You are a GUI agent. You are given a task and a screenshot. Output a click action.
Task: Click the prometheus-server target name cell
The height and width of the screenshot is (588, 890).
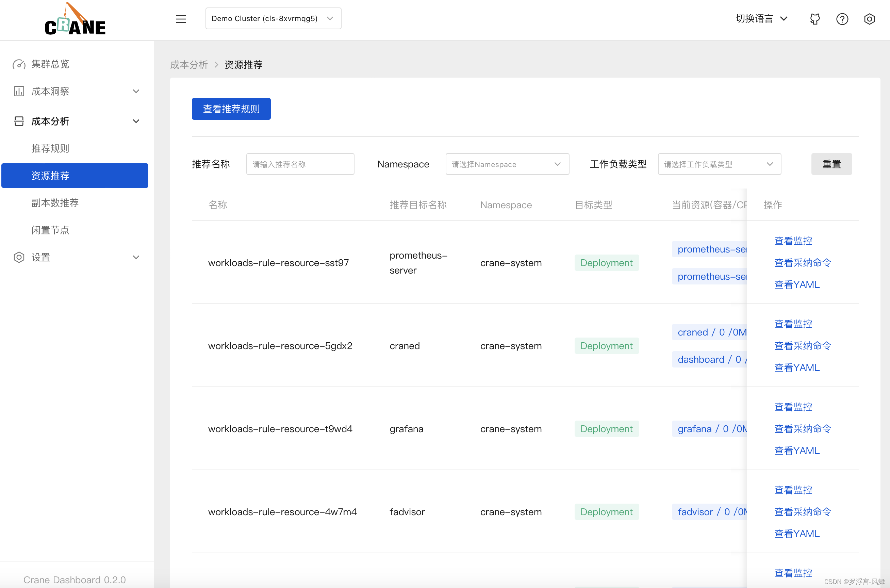tap(418, 262)
